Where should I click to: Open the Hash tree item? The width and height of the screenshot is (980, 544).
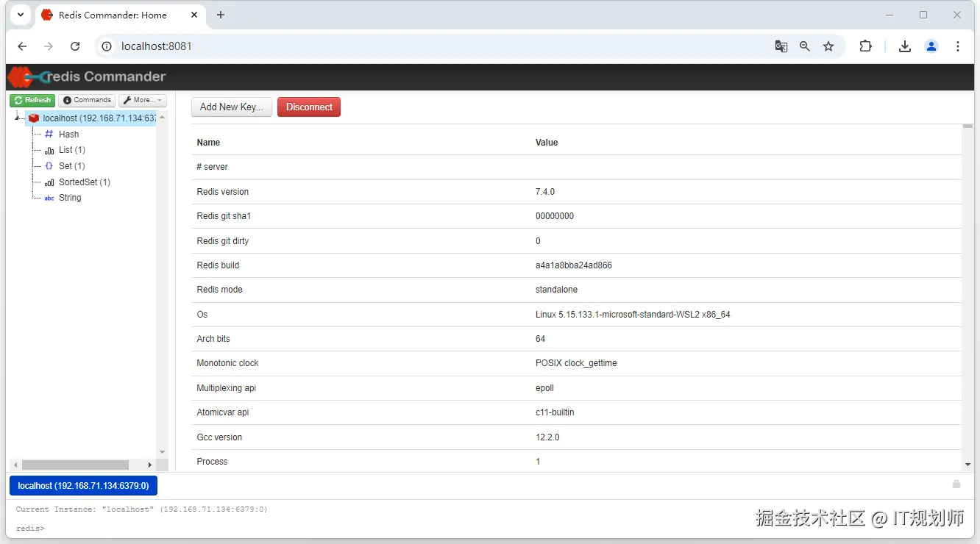[69, 135]
